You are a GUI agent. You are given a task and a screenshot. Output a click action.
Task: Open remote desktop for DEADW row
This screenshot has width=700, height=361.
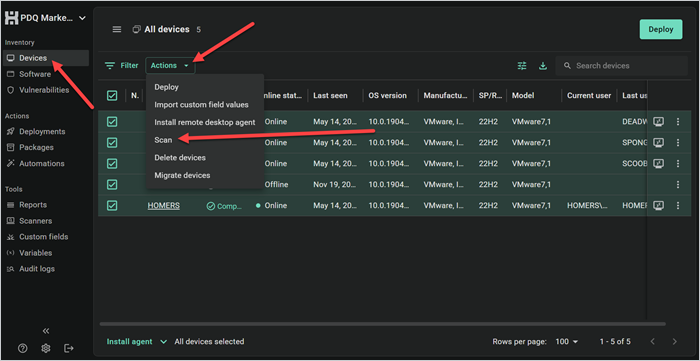[x=658, y=122]
